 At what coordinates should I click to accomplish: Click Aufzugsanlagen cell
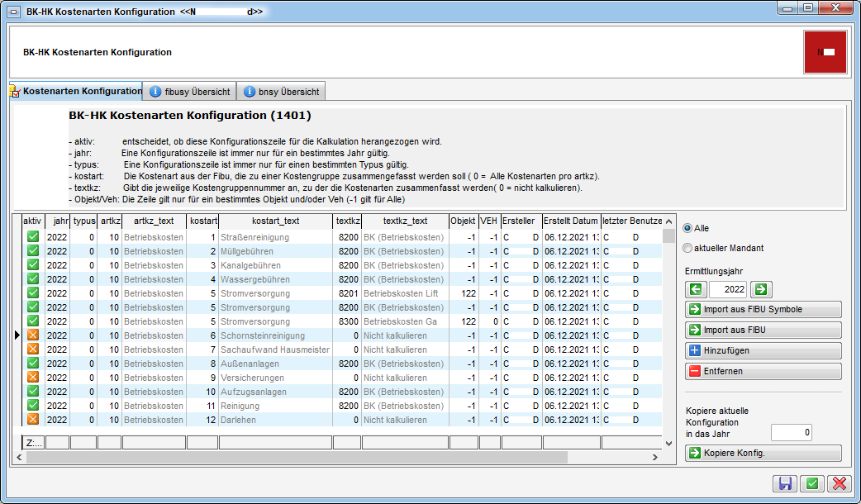[x=275, y=392]
